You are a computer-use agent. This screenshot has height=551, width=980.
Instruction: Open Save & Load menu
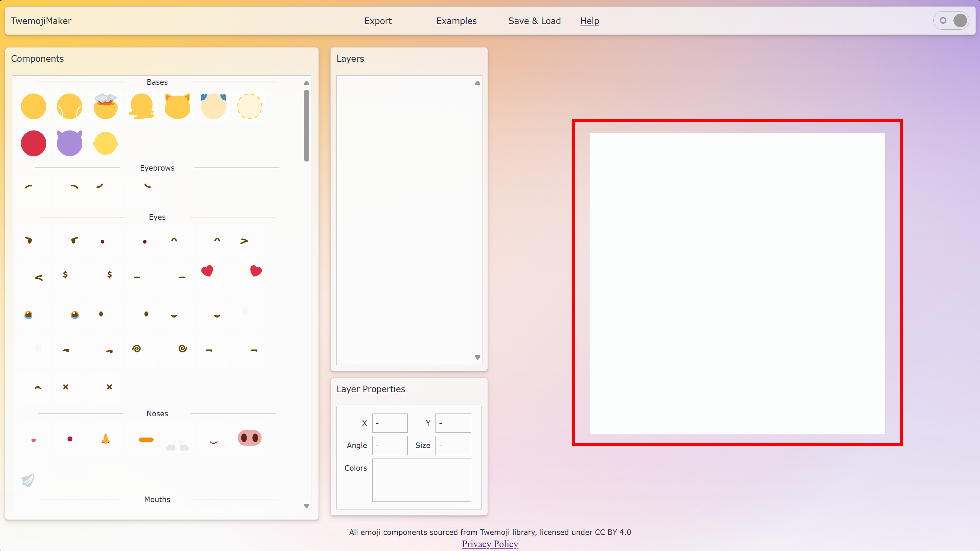click(534, 21)
